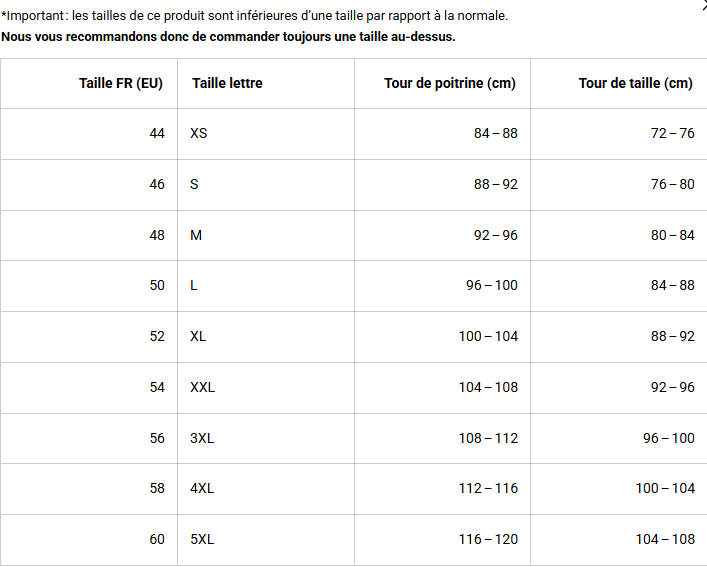Click chest measurement 104 – 108 cell

tap(442, 388)
